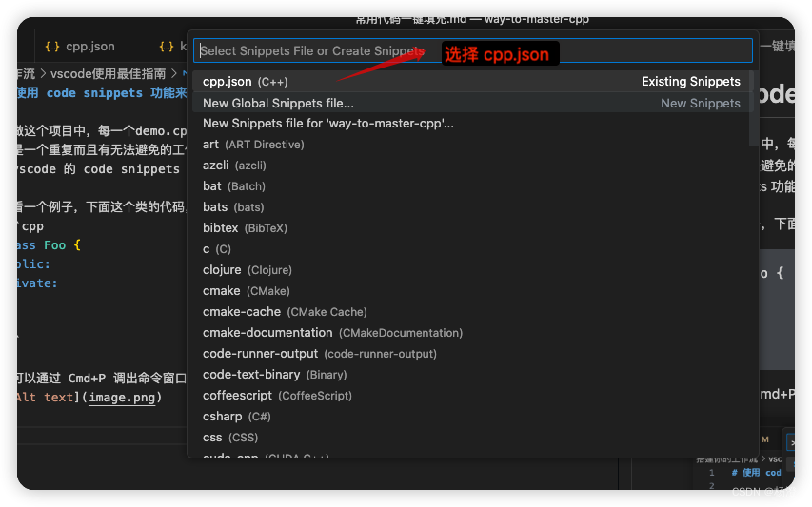Pick art (ART Directive) from list
This screenshot has width=812, height=507.
(470, 145)
